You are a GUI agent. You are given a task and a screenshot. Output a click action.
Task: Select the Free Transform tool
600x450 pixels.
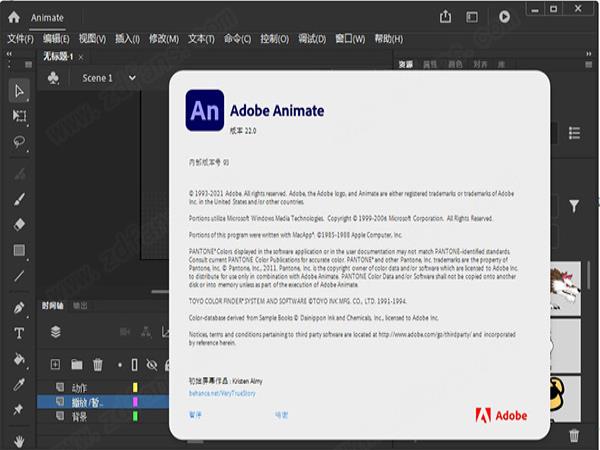point(19,116)
